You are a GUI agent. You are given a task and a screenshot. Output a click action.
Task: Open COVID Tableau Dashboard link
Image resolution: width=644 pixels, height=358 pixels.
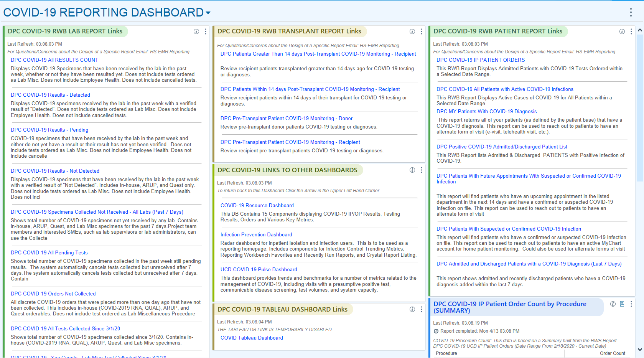coord(252,338)
